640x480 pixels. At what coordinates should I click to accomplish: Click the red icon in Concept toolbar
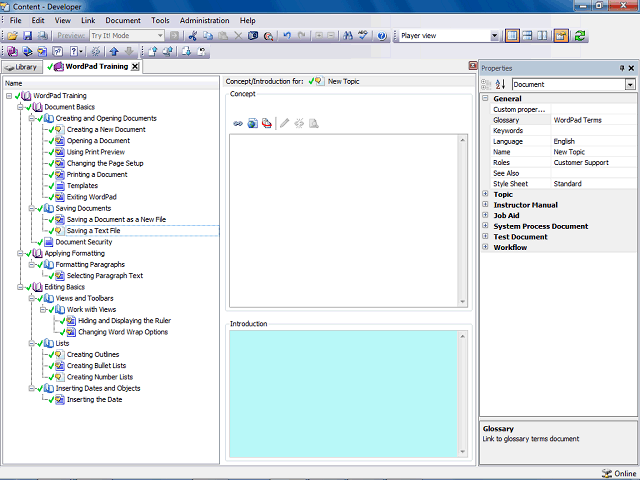267,123
